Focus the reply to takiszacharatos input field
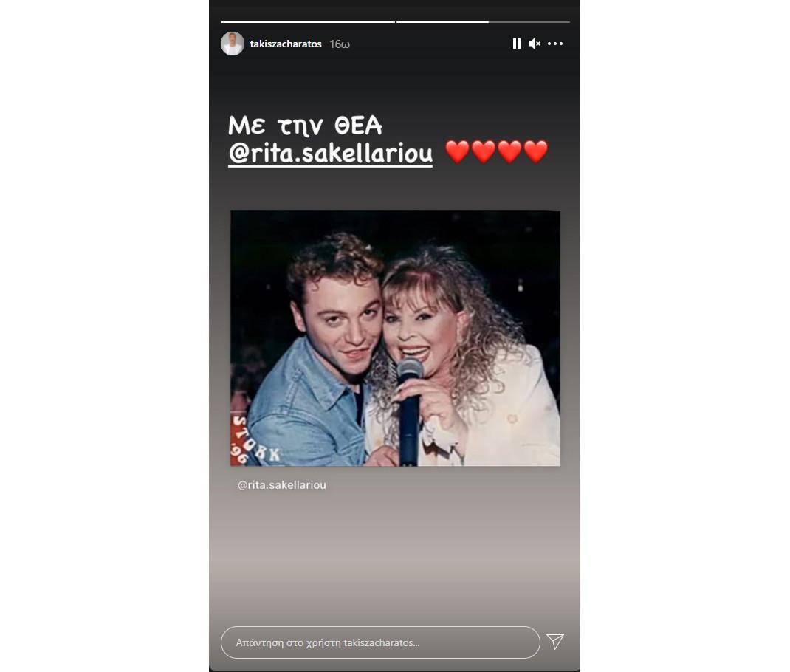 380,642
